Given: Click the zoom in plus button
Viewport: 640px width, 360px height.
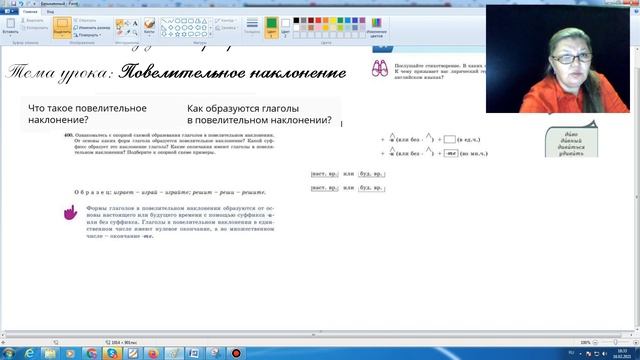Looking at the screenshot, I should [635, 342].
